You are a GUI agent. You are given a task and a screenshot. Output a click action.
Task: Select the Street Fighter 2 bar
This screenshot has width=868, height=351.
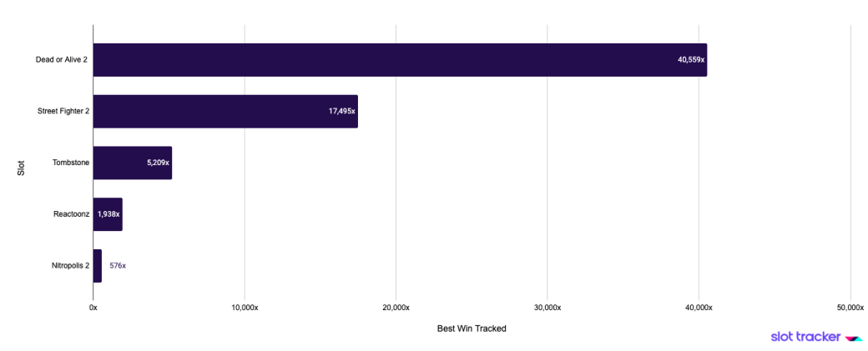(225, 111)
